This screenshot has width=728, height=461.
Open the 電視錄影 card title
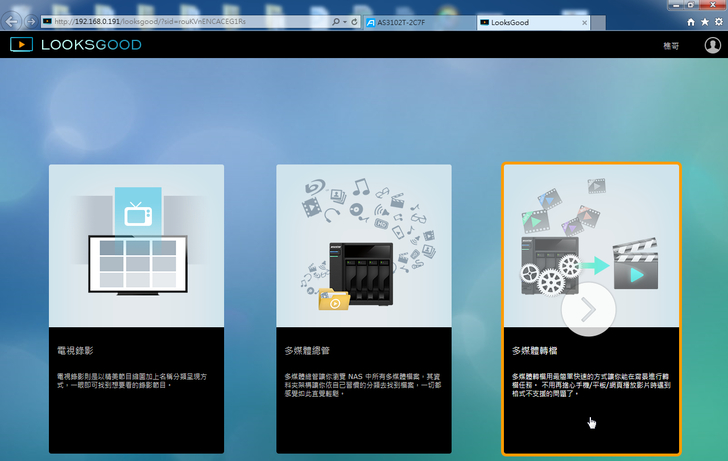pos(75,352)
